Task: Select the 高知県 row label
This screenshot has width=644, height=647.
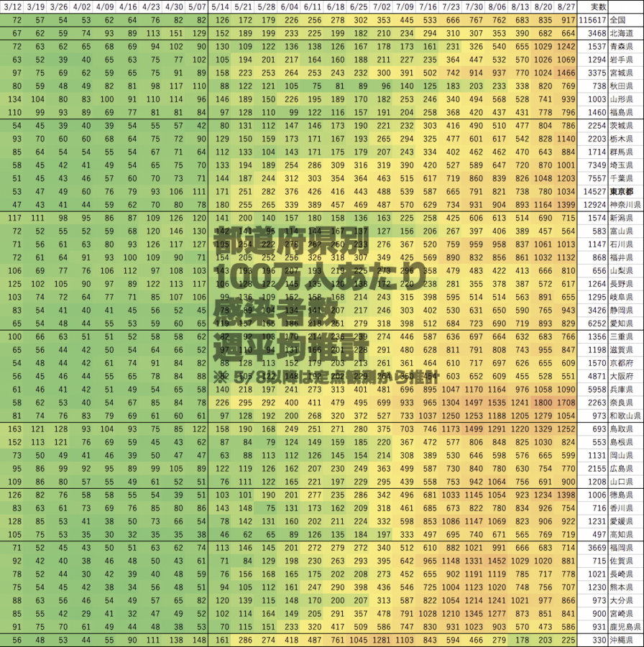Action: pos(621,535)
